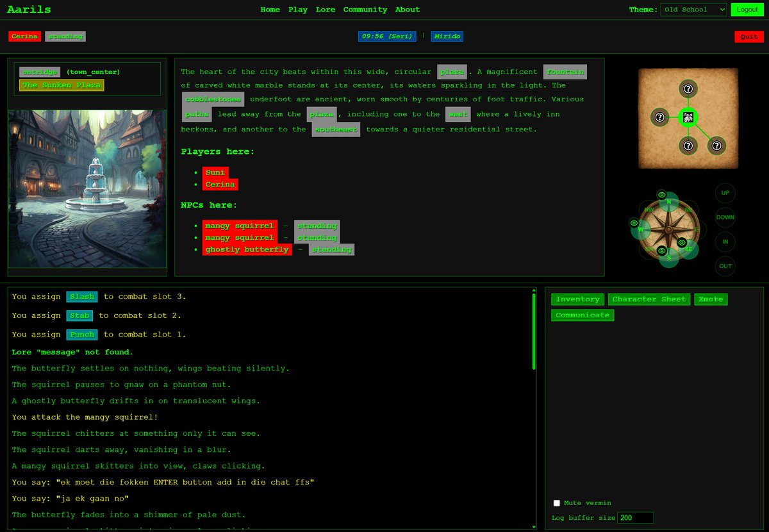
Task: Click the NW direction on the compass
Action: pos(649,210)
